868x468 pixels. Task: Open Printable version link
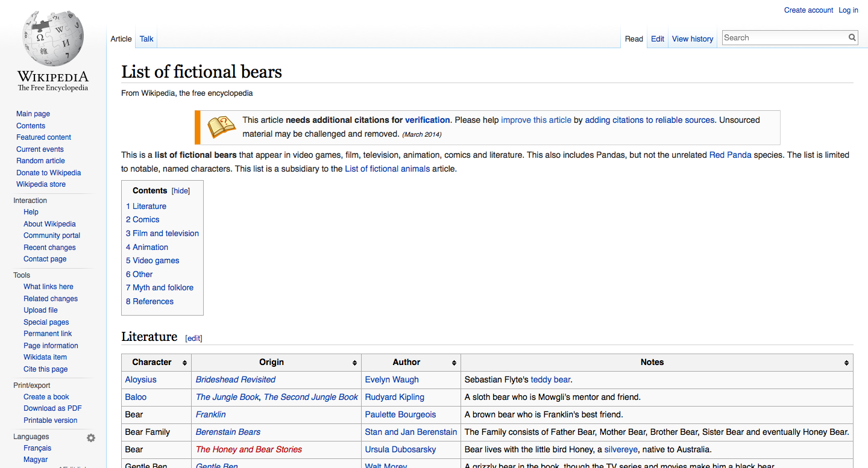[51, 420]
